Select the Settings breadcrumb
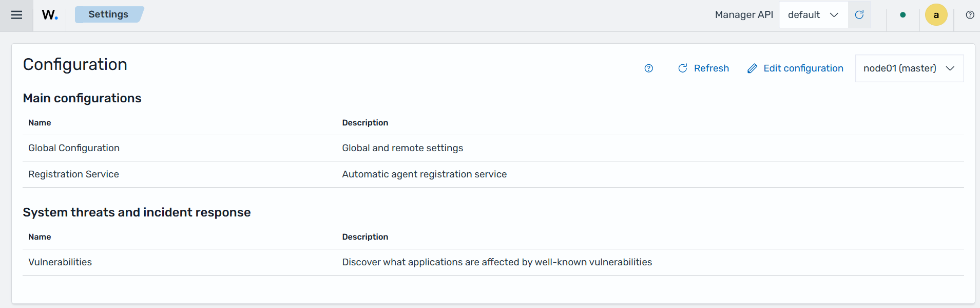 click(108, 14)
